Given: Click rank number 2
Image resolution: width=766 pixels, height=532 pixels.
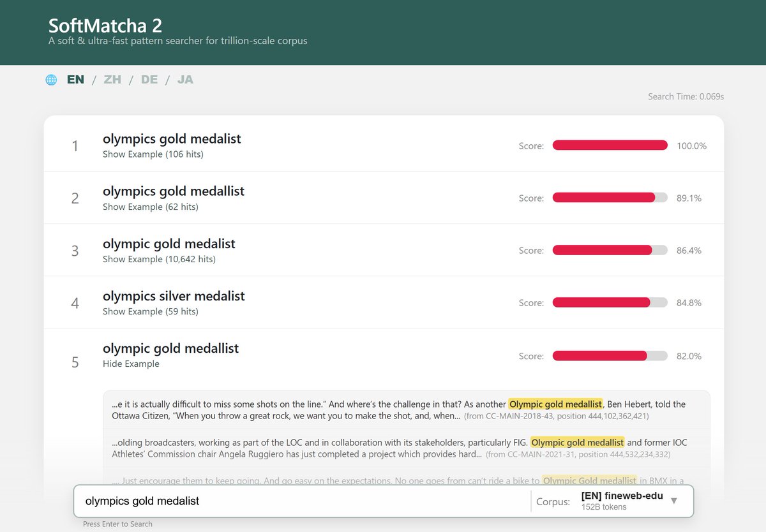Looking at the screenshot, I should (75, 198).
